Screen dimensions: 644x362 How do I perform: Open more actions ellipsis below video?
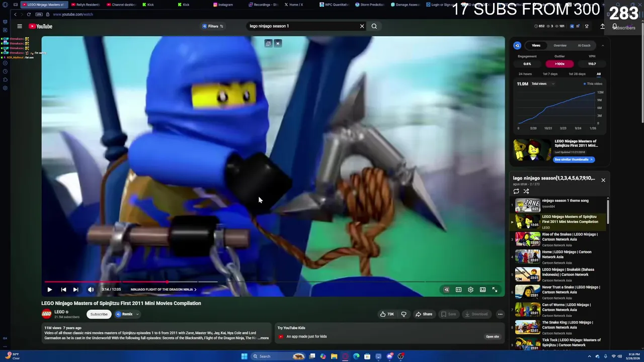click(x=500, y=314)
